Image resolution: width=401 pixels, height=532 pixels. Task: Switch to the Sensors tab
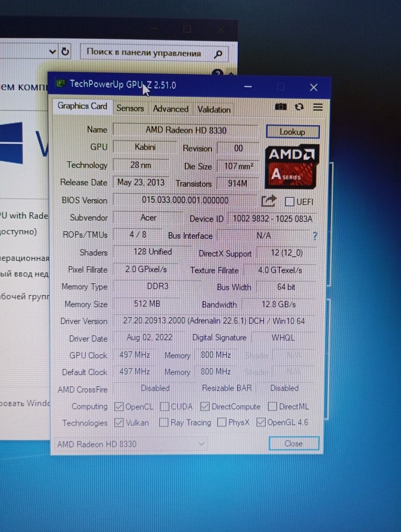click(130, 108)
